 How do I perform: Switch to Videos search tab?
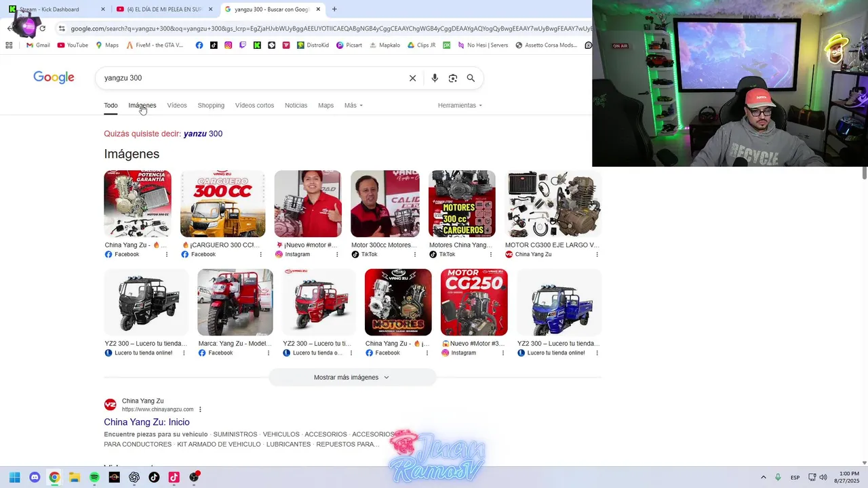[177, 106]
